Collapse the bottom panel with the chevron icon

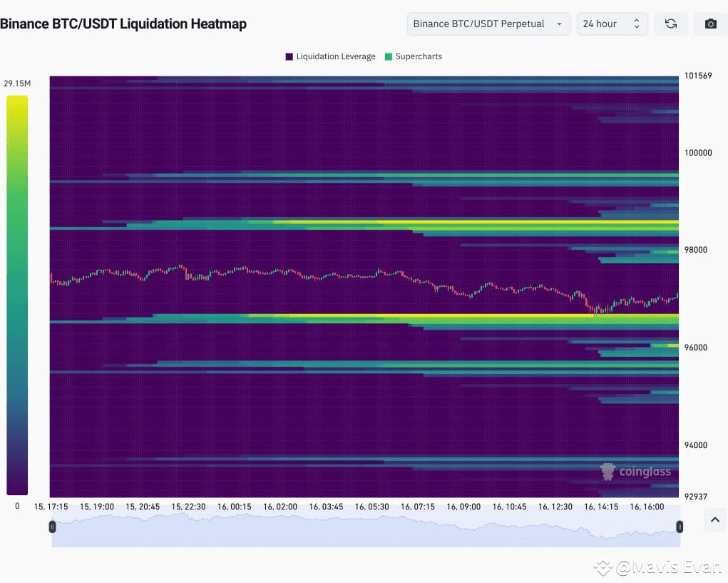point(714,520)
